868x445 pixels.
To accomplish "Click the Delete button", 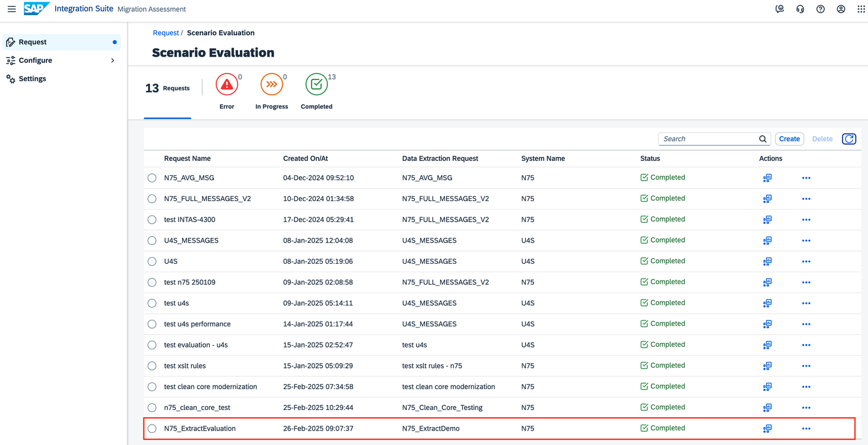I will tap(822, 139).
